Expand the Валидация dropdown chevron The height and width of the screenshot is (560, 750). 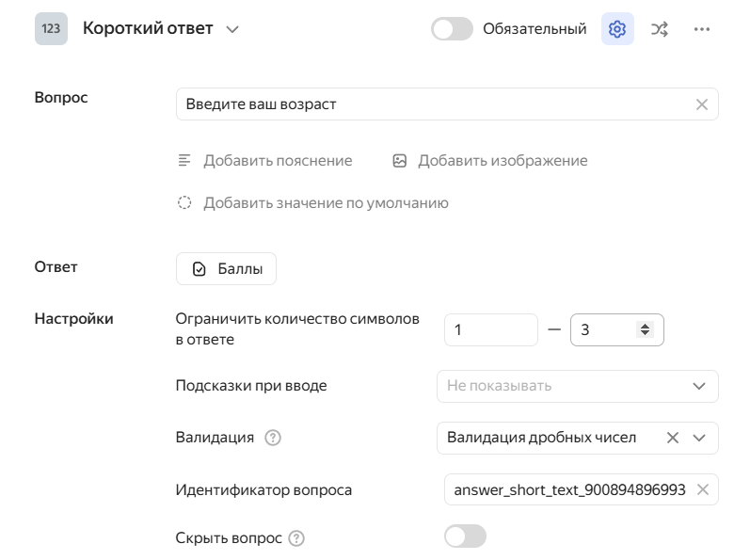(699, 438)
